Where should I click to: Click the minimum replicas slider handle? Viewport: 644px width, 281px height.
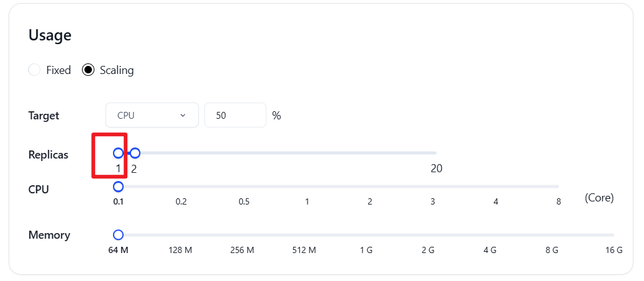118,153
